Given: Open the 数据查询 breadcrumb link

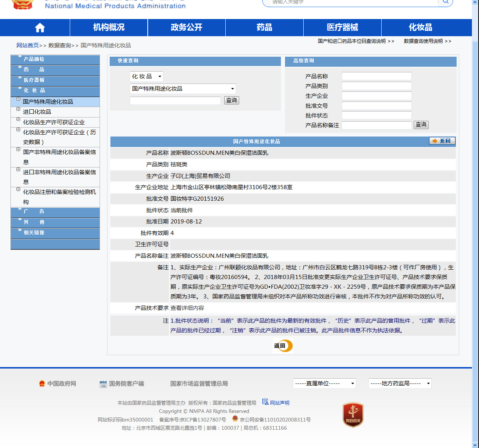Looking at the screenshot, I should (x=59, y=46).
